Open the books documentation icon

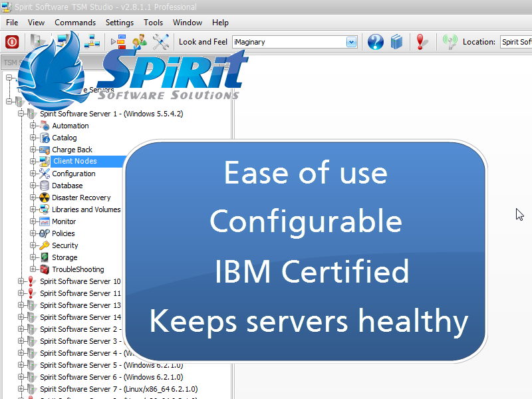coord(396,42)
